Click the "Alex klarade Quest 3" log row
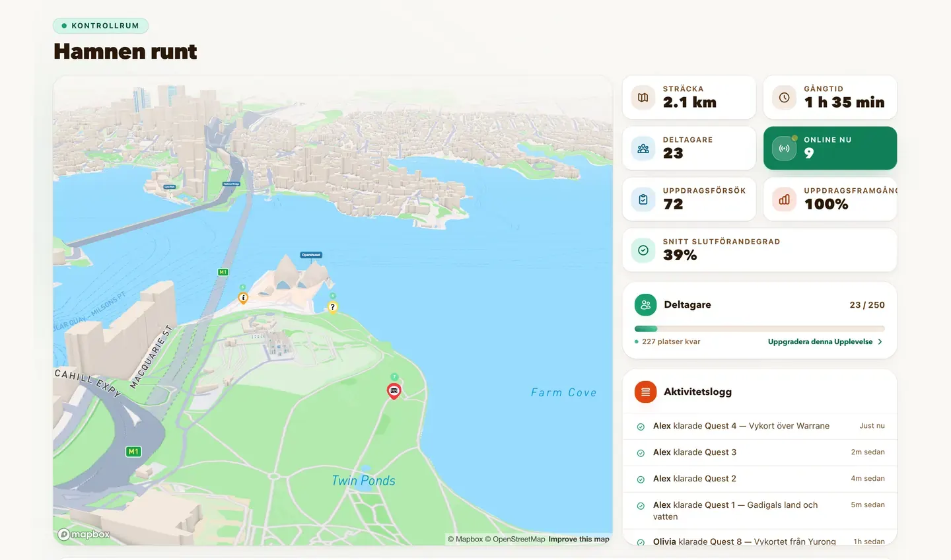This screenshot has width=951, height=560. 759,452
